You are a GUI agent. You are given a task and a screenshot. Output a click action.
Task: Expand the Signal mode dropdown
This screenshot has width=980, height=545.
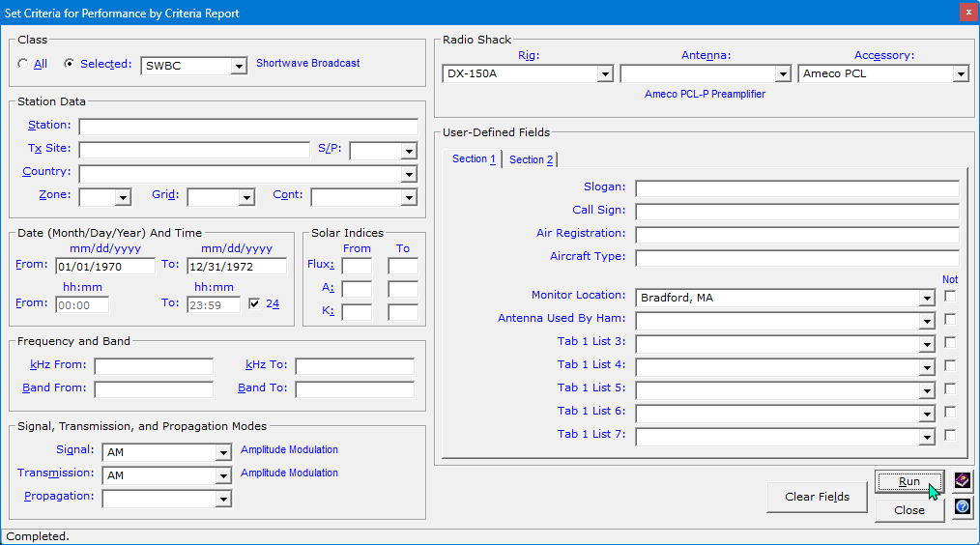point(223,453)
